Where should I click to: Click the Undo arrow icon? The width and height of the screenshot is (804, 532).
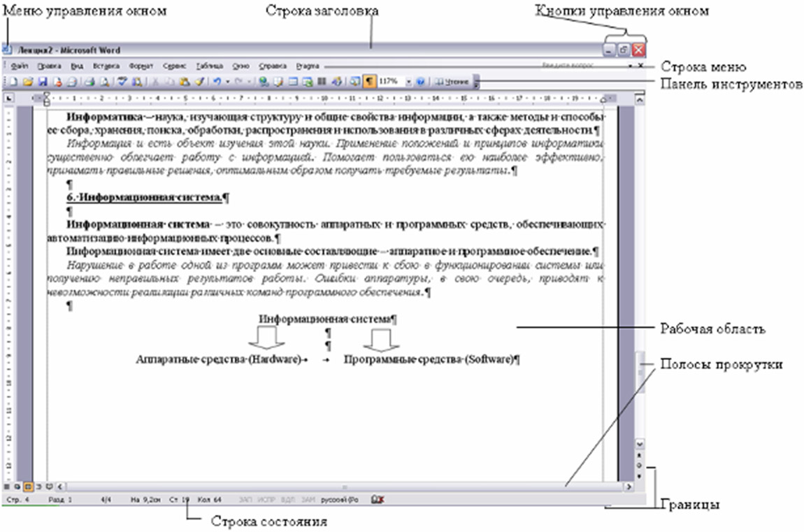pos(217,82)
